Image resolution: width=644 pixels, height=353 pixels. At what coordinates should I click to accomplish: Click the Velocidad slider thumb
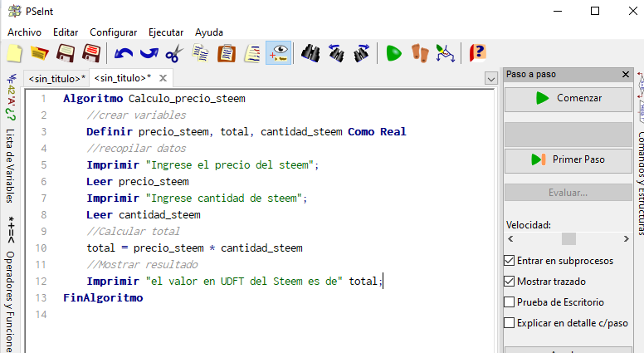point(568,238)
